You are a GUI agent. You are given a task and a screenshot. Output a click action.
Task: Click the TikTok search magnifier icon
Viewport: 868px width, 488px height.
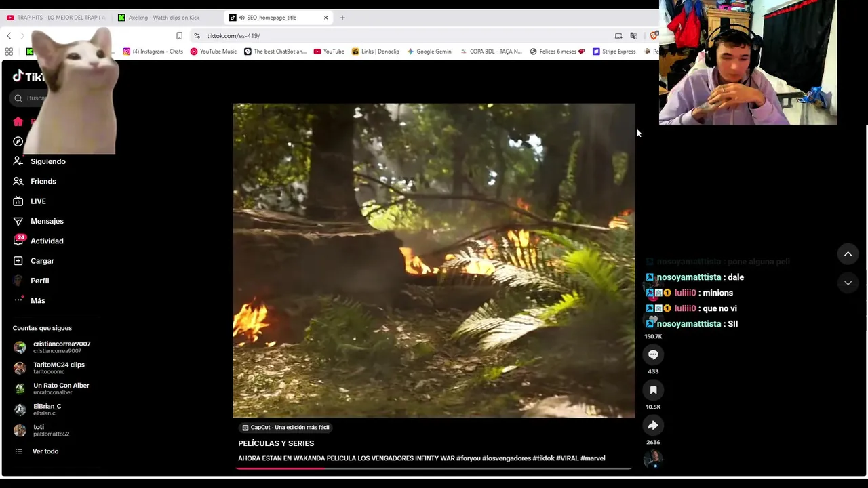point(18,98)
